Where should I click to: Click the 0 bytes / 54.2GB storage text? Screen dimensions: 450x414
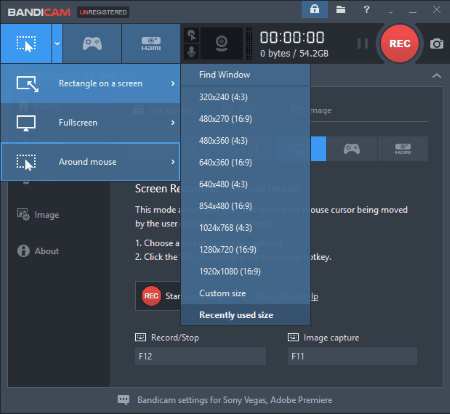[294, 53]
